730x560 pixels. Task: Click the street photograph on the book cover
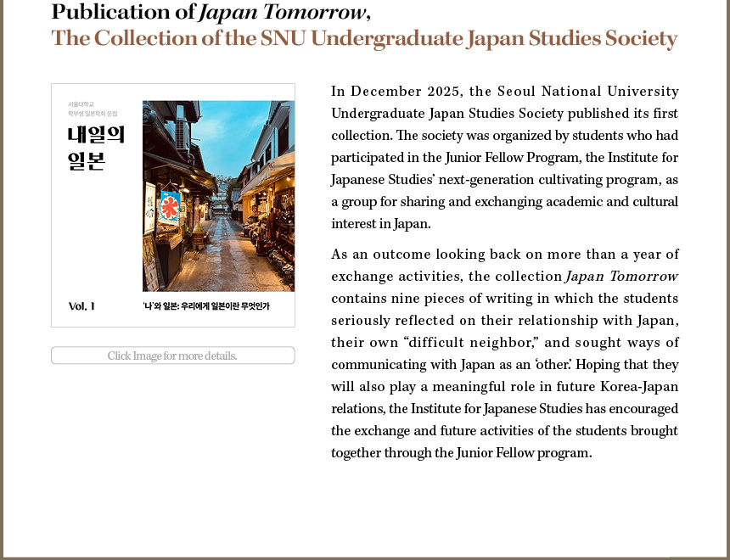click(218, 196)
